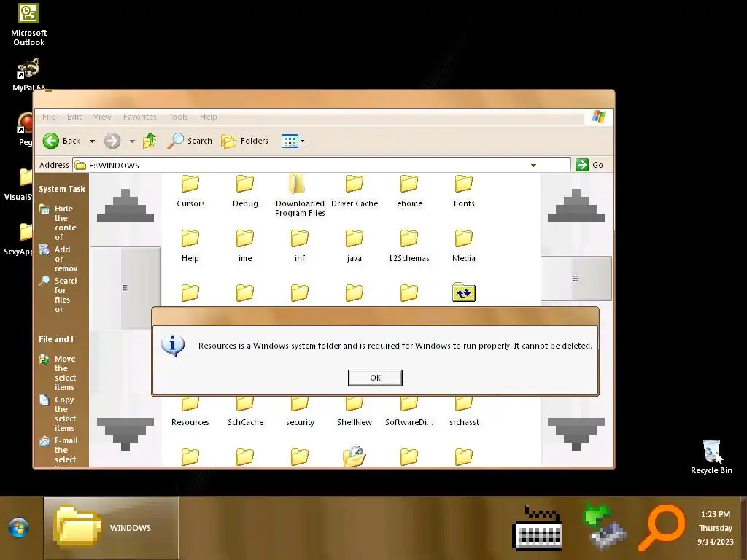Viewport: 747px width, 560px height.
Task: Click the grayed Forward arrow button
Action: tap(112, 141)
